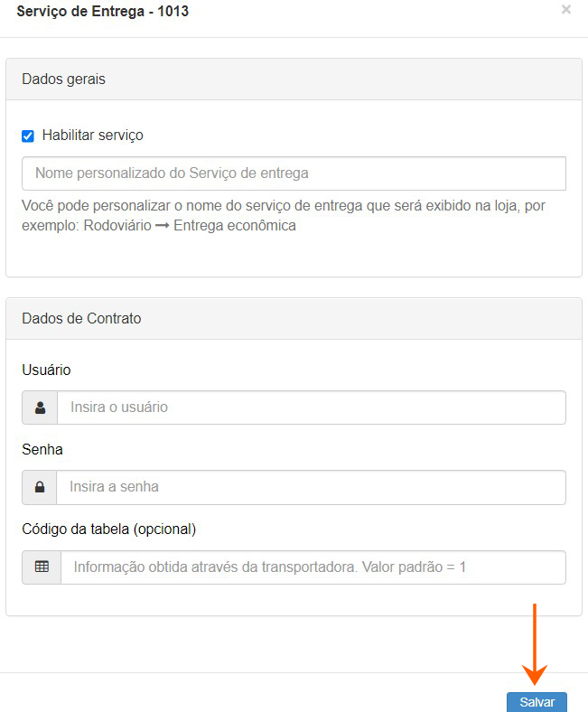
Task: Select the Insira a senha field
Action: click(311, 487)
